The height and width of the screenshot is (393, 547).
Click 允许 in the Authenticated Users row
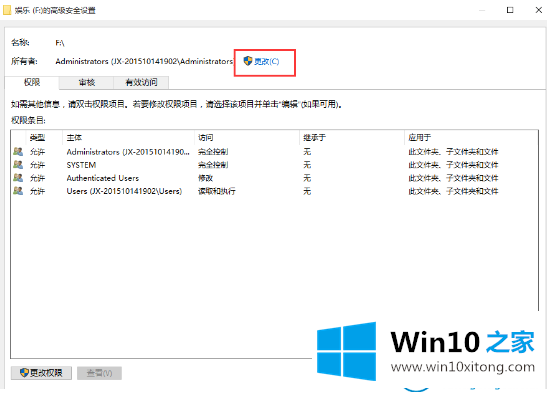point(37,178)
